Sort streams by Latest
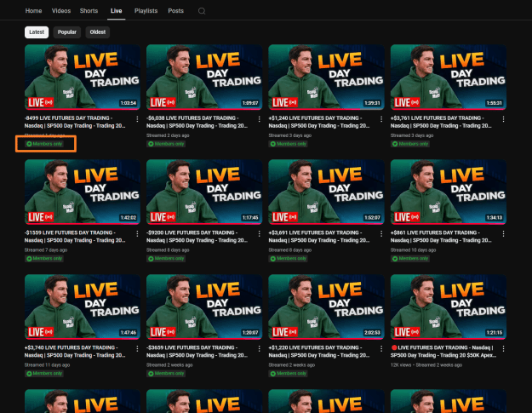The height and width of the screenshot is (413, 532). 37,32
